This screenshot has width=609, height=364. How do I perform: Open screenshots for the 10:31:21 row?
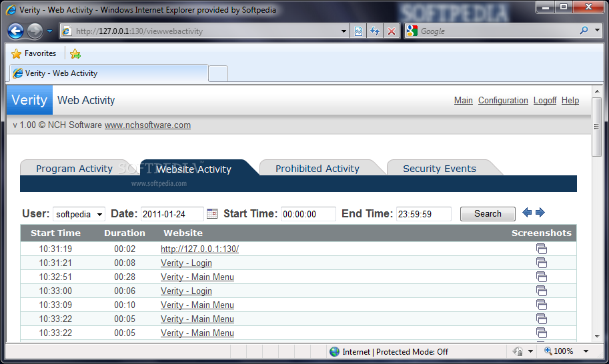pos(542,263)
